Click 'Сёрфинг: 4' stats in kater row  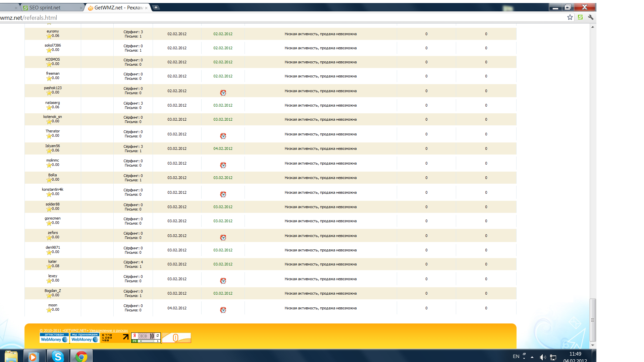[x=133, y=262]
